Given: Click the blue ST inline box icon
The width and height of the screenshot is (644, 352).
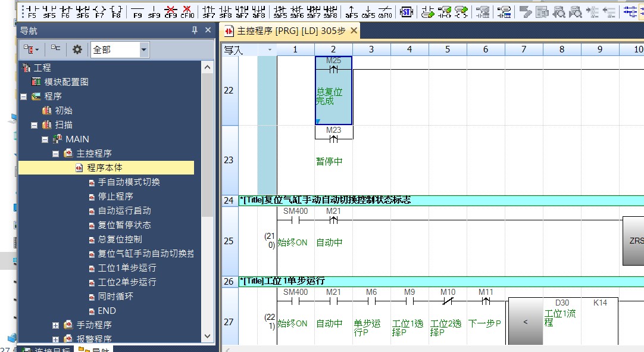Looking at the screenshot, I should click(x=406, y=12).
